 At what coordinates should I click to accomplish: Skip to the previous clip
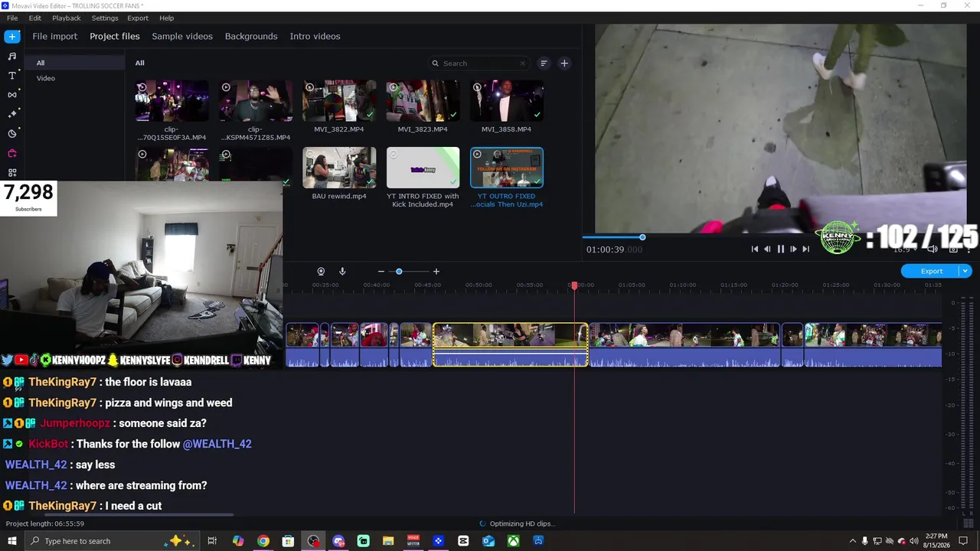[754, 249]
